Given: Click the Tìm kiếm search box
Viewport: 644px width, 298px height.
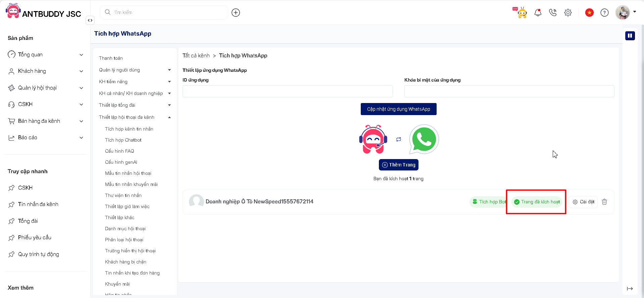Looking at the screenshot, I should [164, 12].
